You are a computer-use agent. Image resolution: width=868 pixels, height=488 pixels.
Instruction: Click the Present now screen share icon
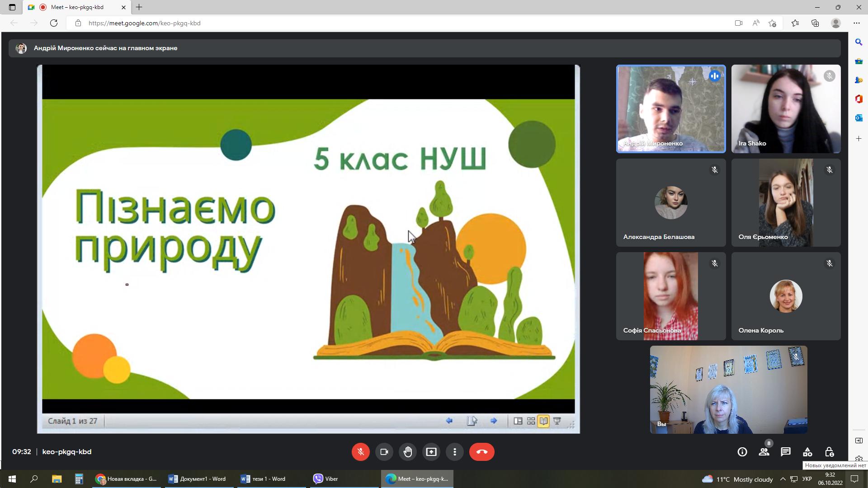click(431, 452)
